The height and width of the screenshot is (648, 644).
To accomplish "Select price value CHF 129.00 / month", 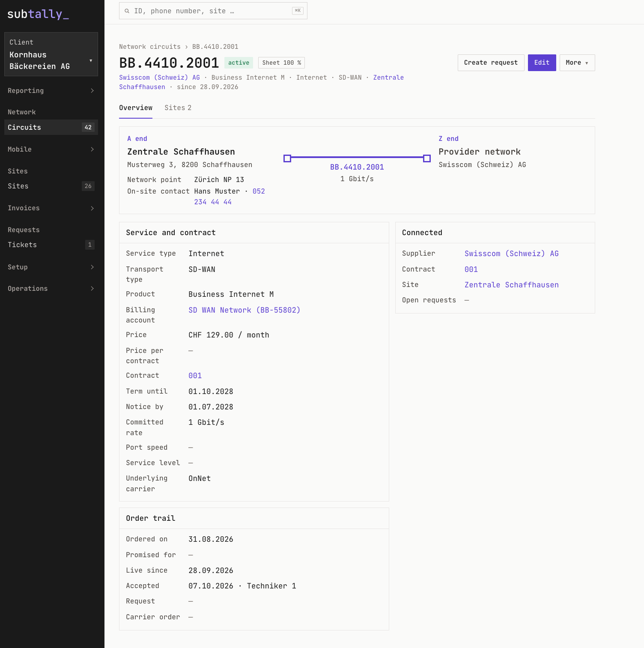I will coord(229,335).
